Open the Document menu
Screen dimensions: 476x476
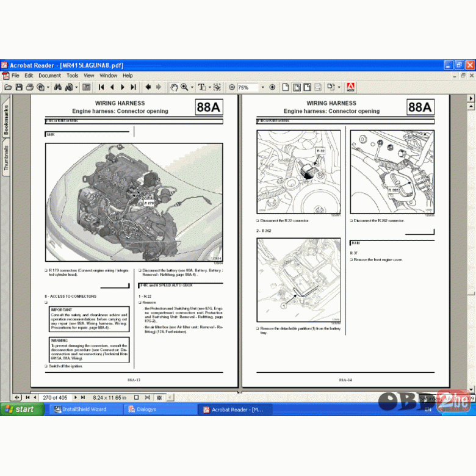(x=50, y=76)
